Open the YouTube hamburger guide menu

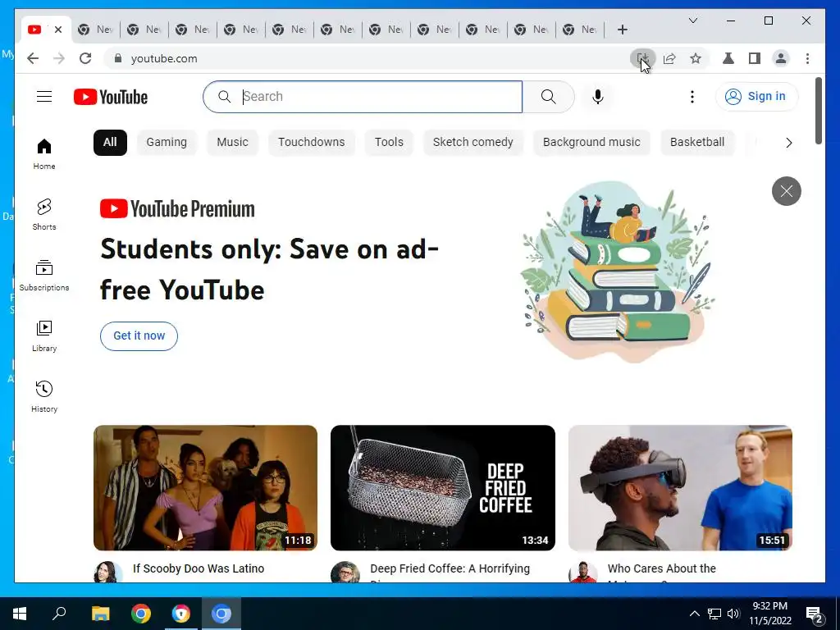pyautogui.click(x=44, y=97)
